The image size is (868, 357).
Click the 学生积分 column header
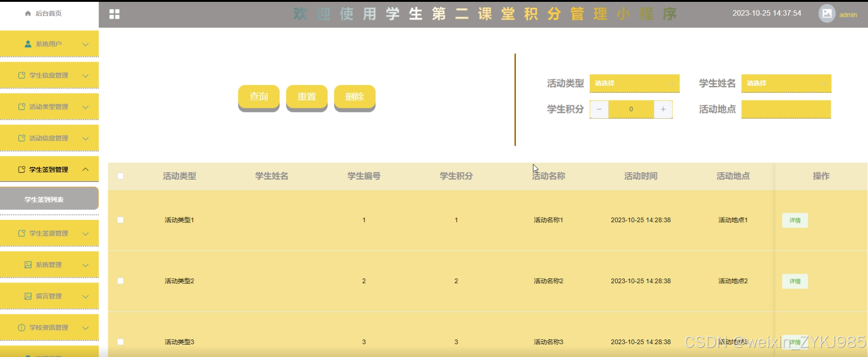coord(456,176)
